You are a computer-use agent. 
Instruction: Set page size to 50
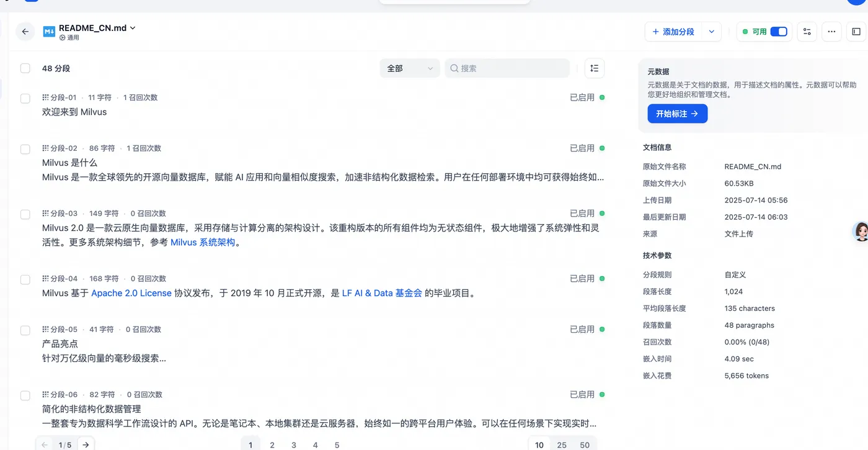click(x=585, y=444)
